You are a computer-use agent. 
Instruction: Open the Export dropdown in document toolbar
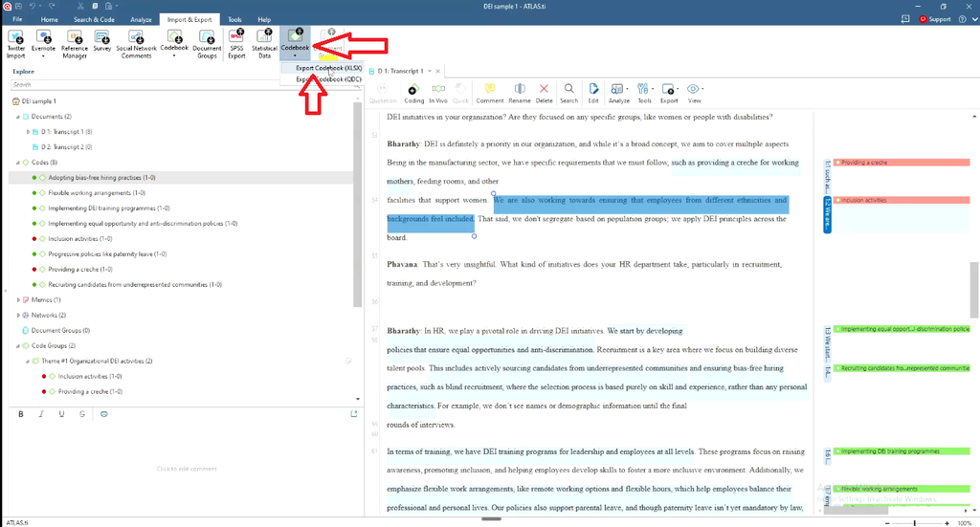[669, 93]
